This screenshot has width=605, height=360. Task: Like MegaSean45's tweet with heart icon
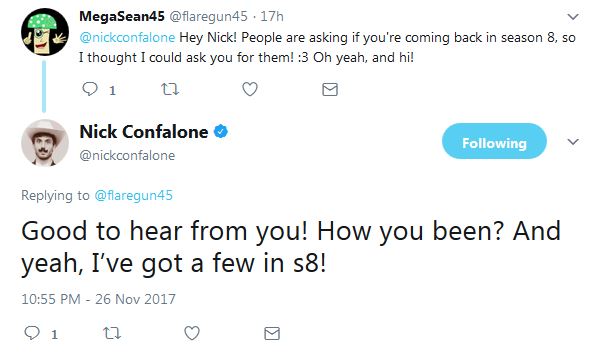pyautogui.click(x=250, y=90)
